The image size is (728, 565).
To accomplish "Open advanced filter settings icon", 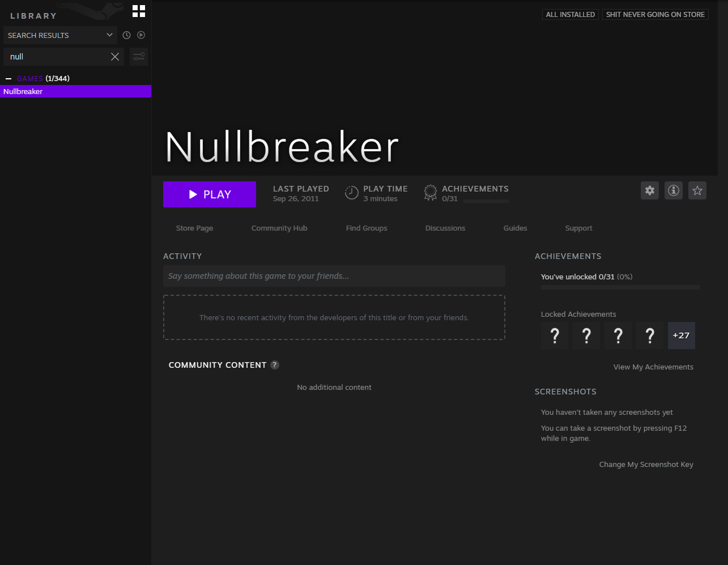I will 139,57.
